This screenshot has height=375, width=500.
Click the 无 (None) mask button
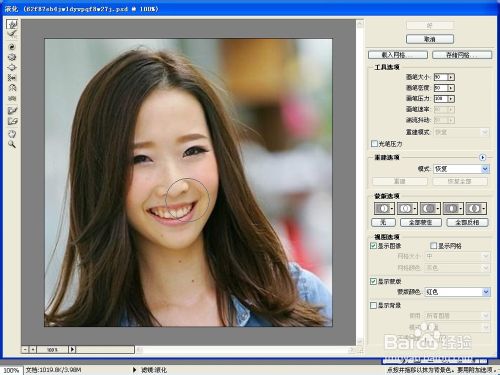383,222
